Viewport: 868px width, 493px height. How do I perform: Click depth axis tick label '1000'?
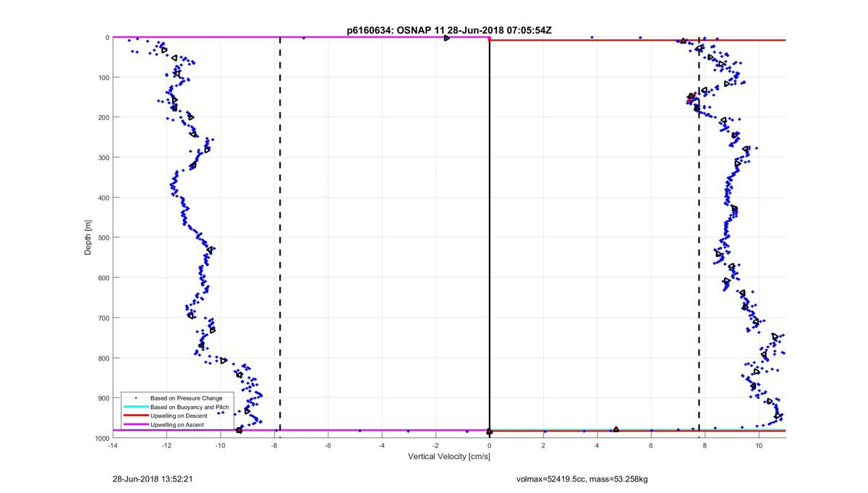[x=102, y=439]
